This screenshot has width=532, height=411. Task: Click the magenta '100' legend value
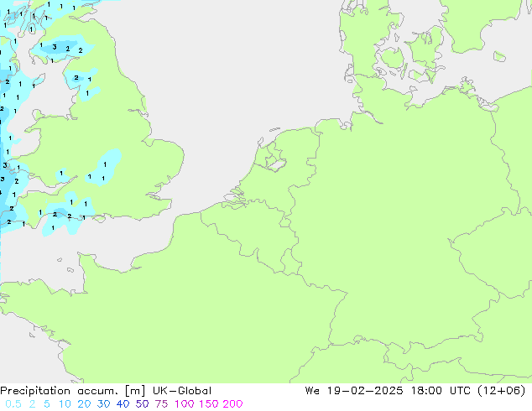tap(185, 404)
